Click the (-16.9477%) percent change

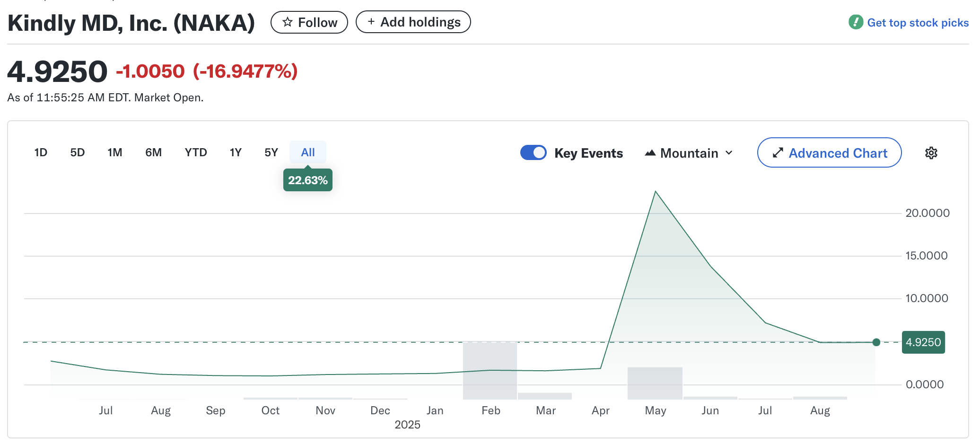[245, 71]
